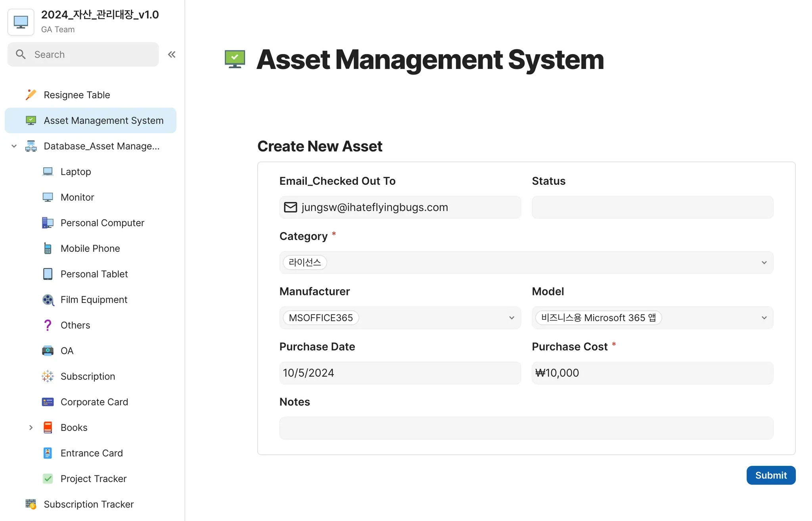The width and height of the screenshot is (812, 521).
Task: Open the Manufacturer dropdown arrow
Action: pos(511,318)
